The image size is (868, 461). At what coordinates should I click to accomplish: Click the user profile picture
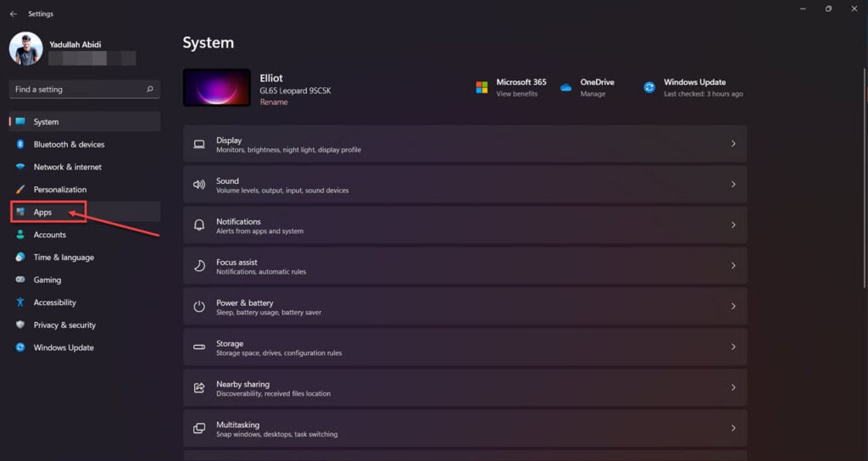pos(26,48)
